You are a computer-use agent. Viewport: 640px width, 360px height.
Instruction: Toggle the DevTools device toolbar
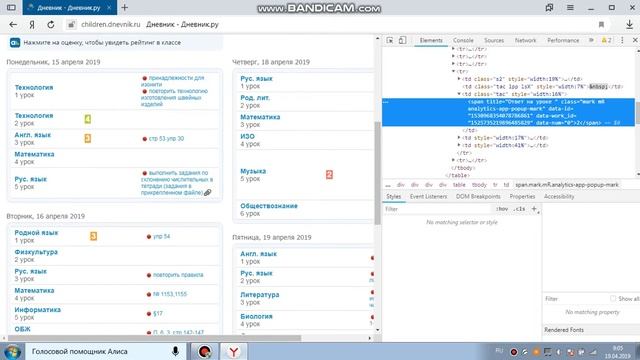[402, 40]
